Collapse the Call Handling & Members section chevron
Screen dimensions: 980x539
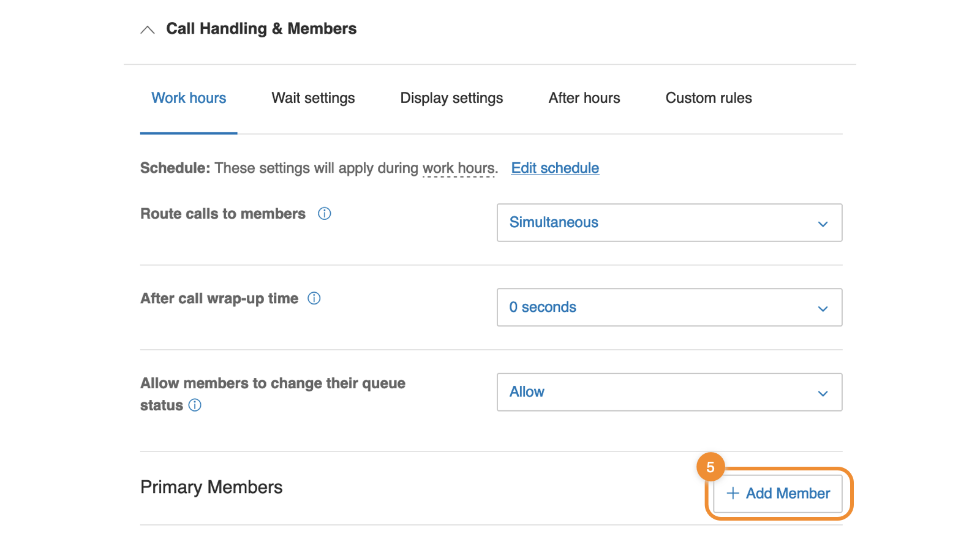(x=148, y=29)
